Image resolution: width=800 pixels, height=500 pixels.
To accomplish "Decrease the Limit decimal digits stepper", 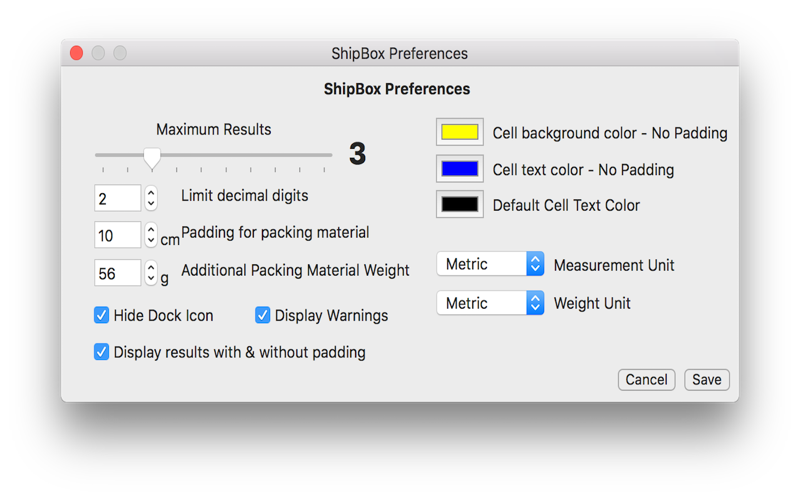I will pyautogui.click(x=151, y=204).
